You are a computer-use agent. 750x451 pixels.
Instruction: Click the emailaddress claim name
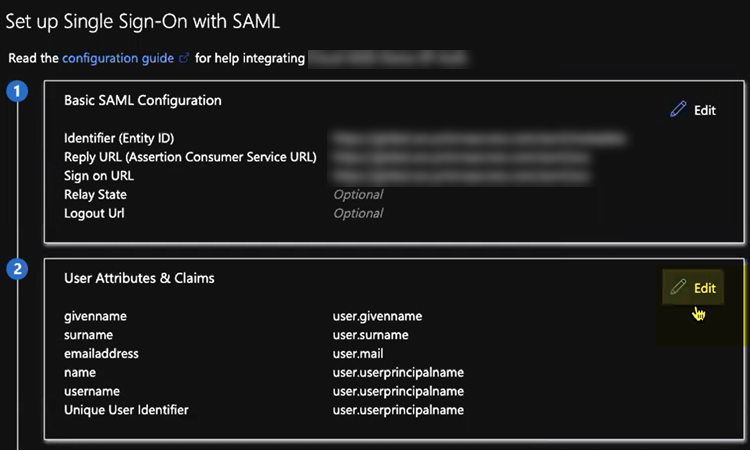point(101,353)
